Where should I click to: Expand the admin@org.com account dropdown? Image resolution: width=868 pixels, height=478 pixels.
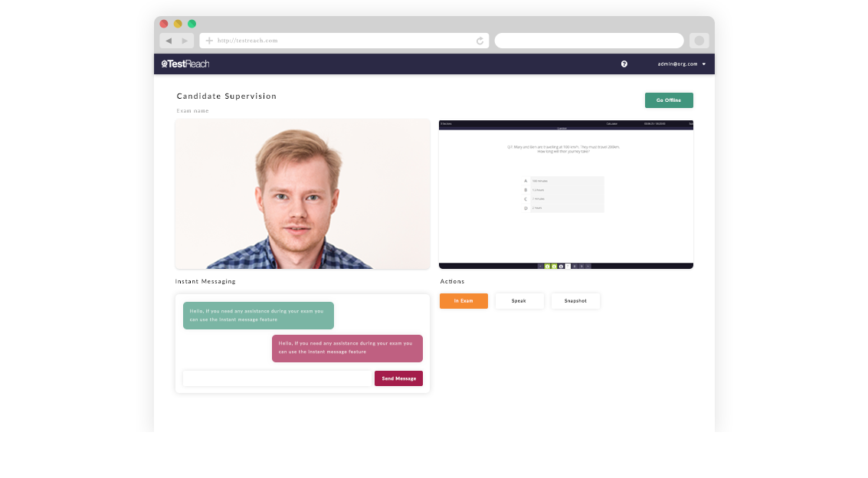click(681, 64)
